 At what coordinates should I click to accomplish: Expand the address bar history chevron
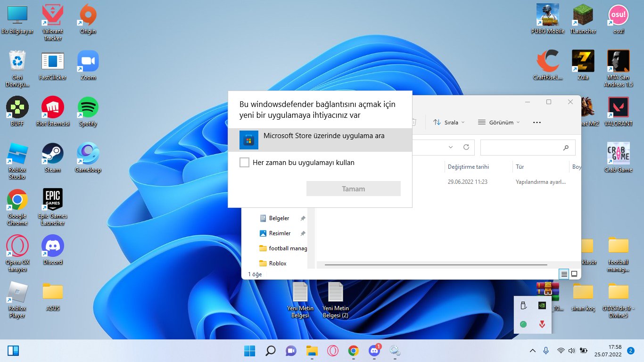click(x=451, y=148)
